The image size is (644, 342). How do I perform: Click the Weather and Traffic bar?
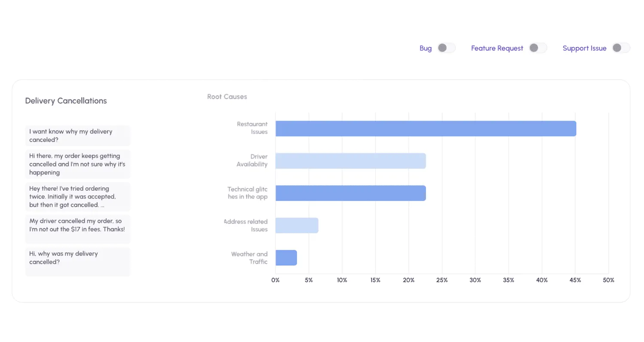pos(286,258)
